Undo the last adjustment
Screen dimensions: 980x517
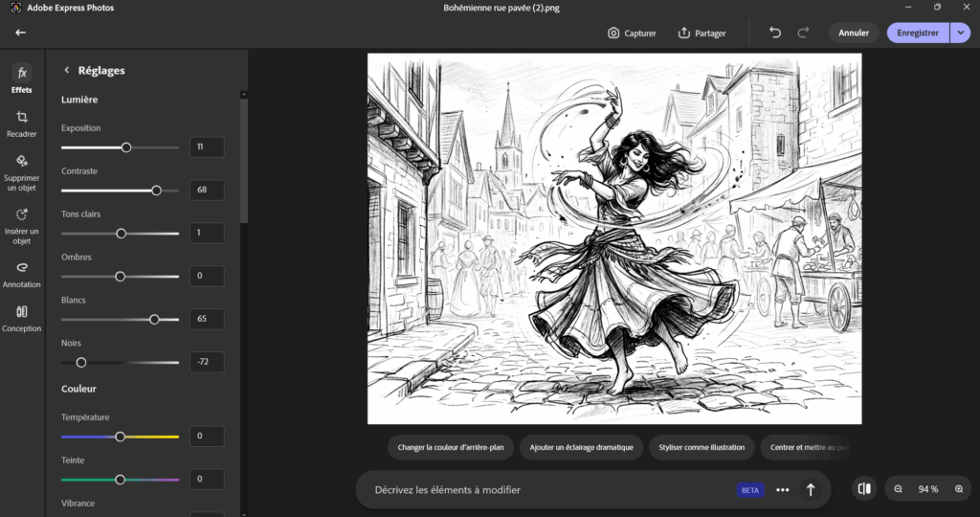pyautogui.click(x=775, y=33)
